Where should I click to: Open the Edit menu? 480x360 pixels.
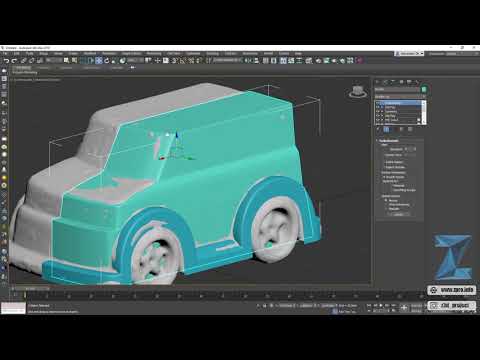coord(16,53)
